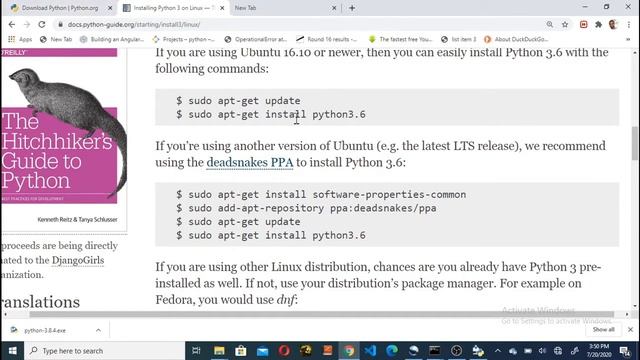This screenshot has width=640, height=360.
Task: Open the list item 3 bookmark
Action: 459,39
